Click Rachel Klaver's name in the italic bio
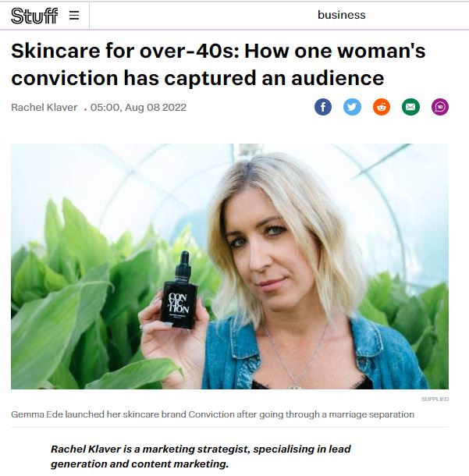Viewport: 469px width, 476px height. coord(86,449)
